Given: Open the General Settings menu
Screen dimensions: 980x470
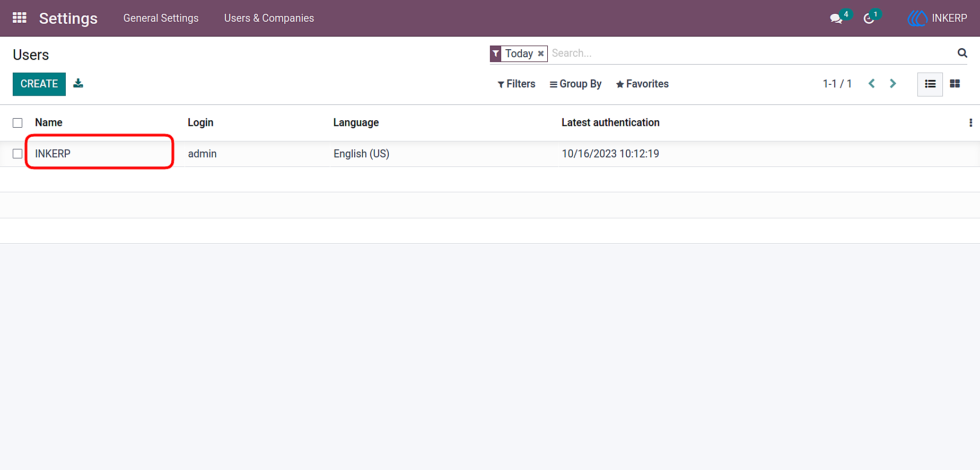Looking at the screenshot, I should [161, 18].
